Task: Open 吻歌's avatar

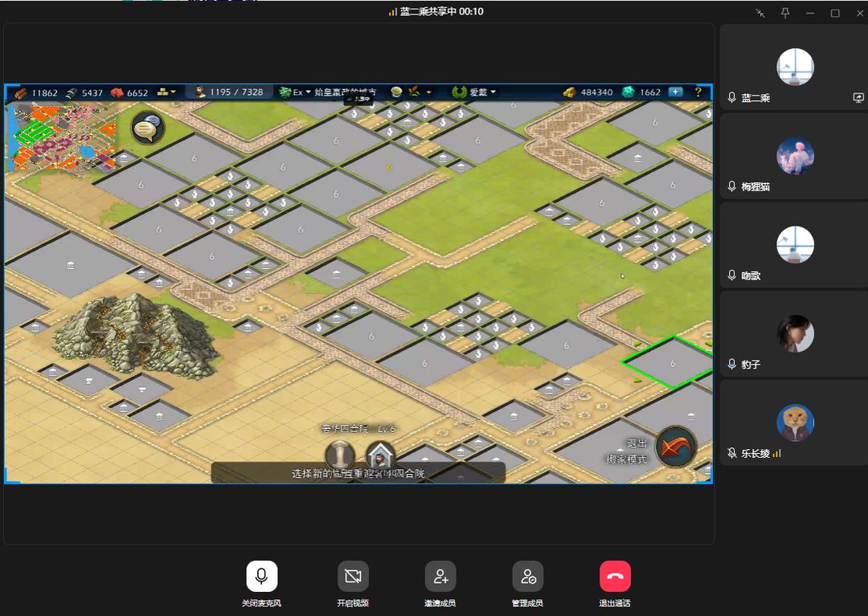Action: (795, 244)
